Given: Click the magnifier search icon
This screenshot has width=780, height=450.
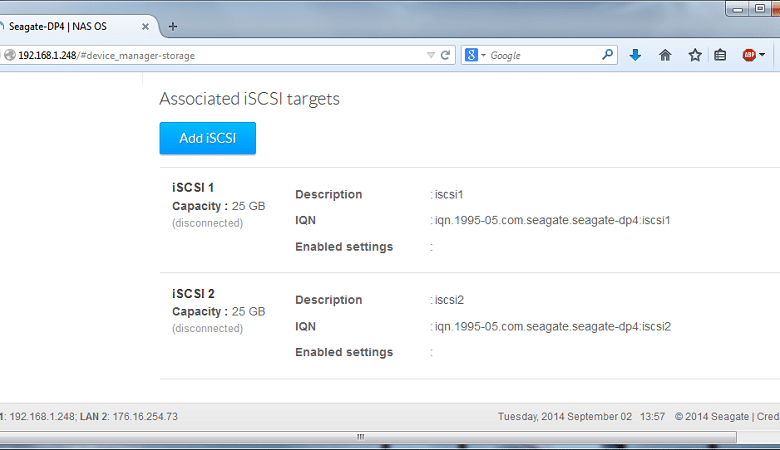Looking at the screenshot, I should pos(607,55).
